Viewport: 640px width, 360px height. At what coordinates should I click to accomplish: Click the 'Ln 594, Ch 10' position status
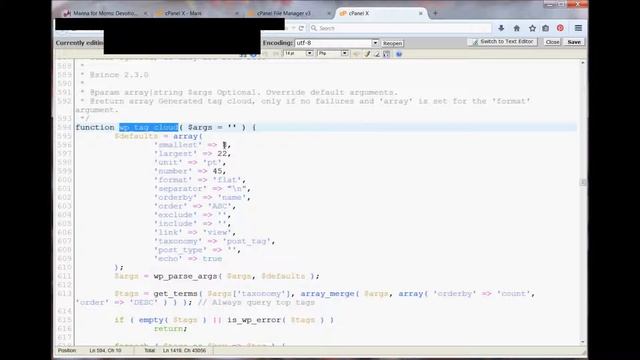(x=105, y=351)
